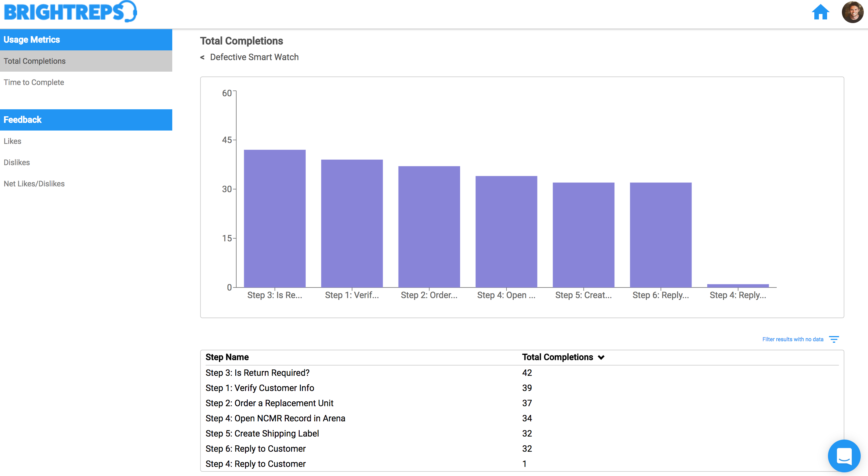This screenshot has height=476, width=868.
Task: Click the value 34 in table
Action: click(x=527, y=418)
